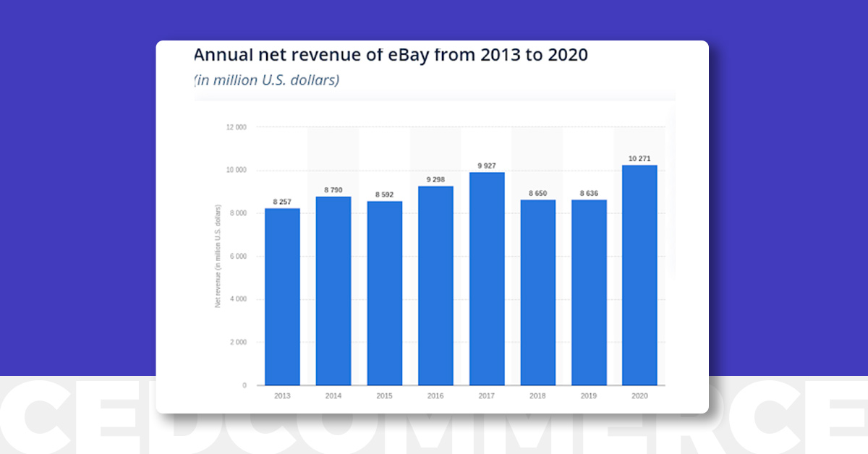
Task: Click the 2020 x-axis year label
Action: [640, 396]
